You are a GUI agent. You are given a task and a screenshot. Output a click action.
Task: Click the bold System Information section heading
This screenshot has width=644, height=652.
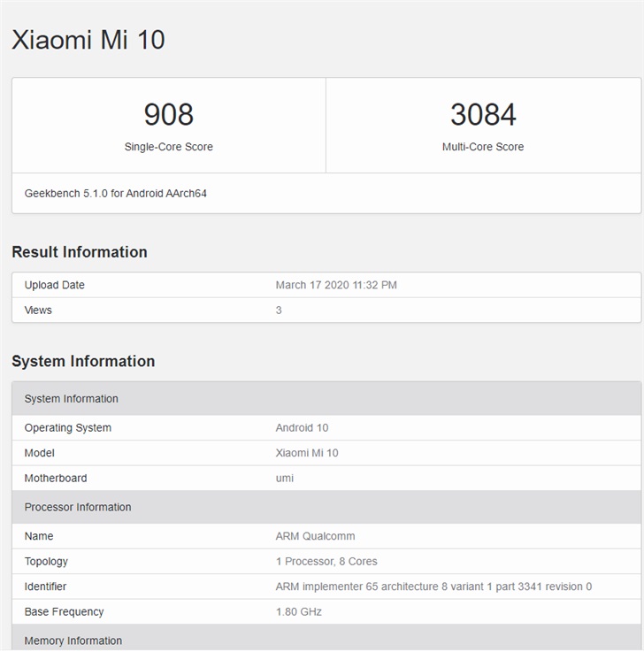point(83,361)
